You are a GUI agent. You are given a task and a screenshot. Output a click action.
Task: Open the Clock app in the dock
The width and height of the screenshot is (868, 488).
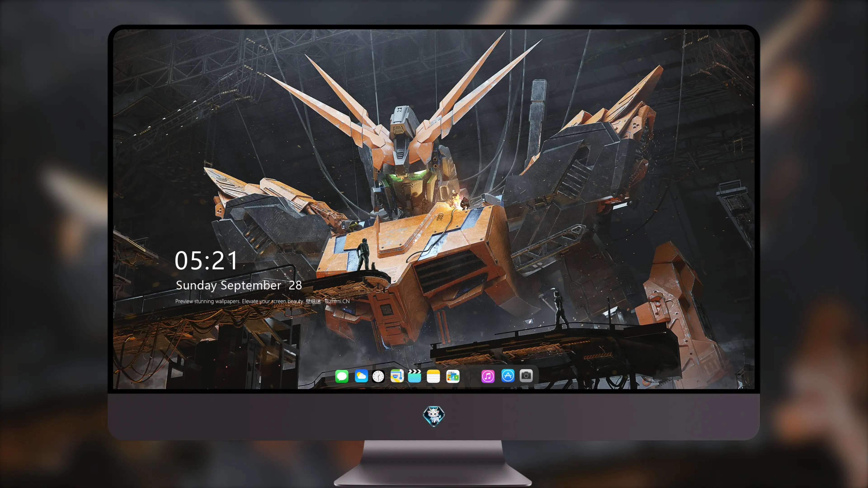pyautogui.click(x=378, y=376)
